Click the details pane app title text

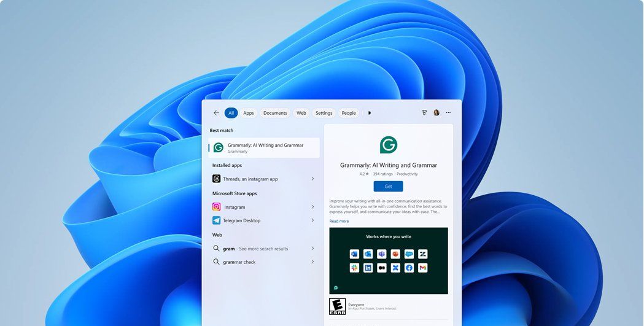pyautogui.click(x=389, y=165)
